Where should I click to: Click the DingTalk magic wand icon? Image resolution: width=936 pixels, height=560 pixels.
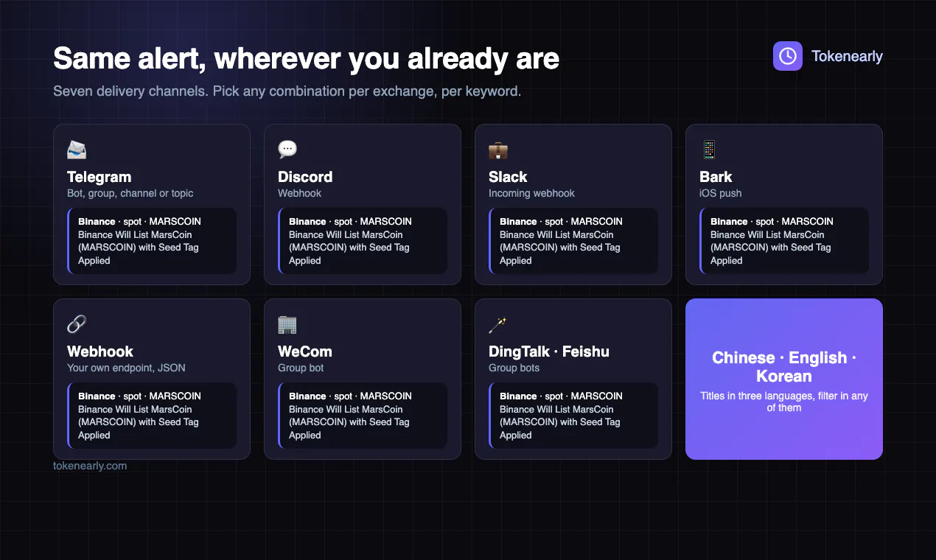pyautogui.click(x=498, y=324)
